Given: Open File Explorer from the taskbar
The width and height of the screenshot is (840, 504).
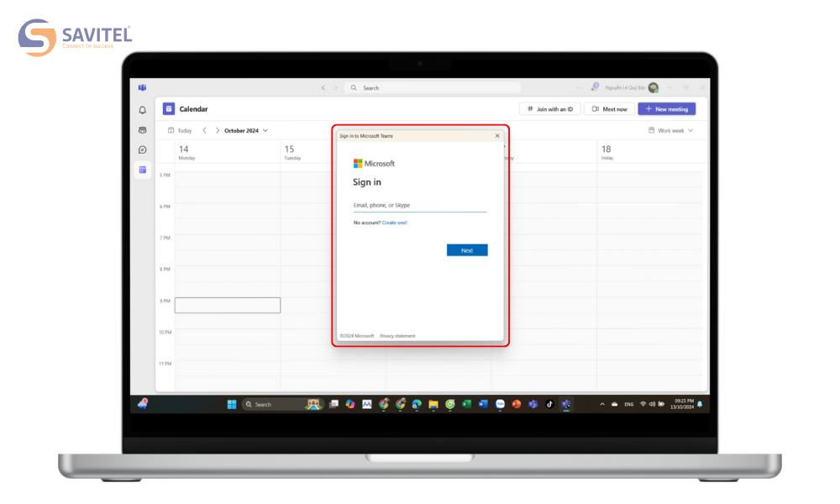Looking at the screenshot, I should [x=433, y=404].
